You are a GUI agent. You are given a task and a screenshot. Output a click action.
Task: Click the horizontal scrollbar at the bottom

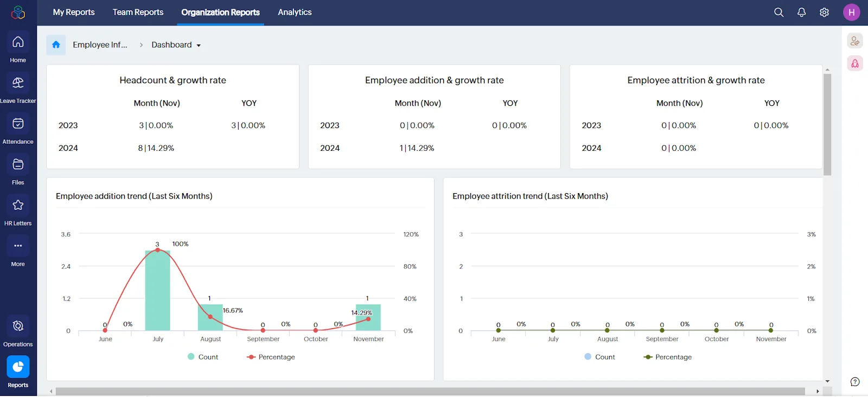[x=430, y=391]
